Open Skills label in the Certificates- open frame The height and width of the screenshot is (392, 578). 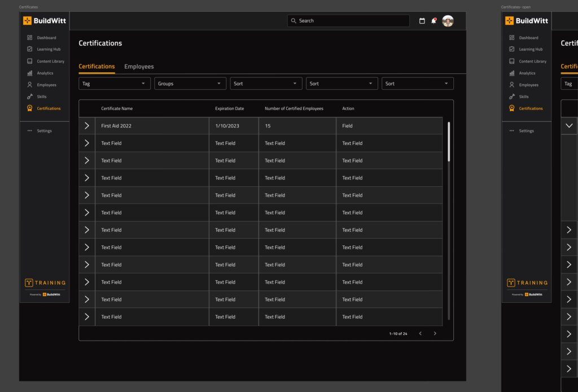[524, 96]
